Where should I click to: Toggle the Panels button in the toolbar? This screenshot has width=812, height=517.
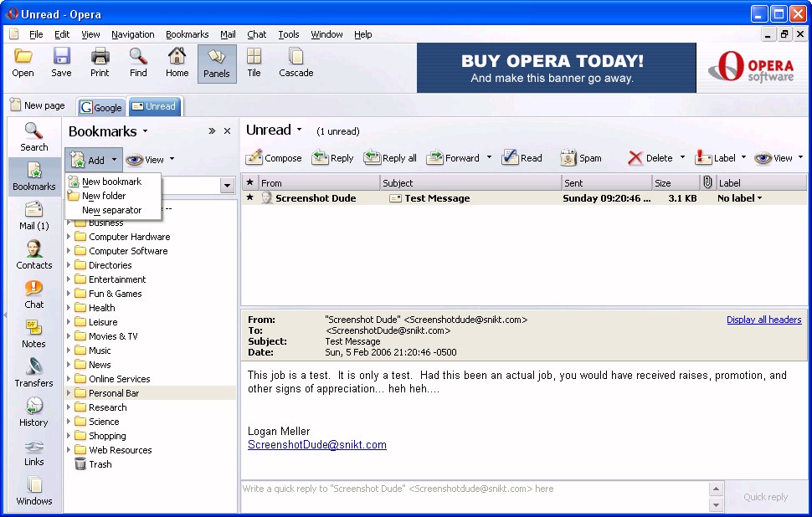(x=216, y=63)
